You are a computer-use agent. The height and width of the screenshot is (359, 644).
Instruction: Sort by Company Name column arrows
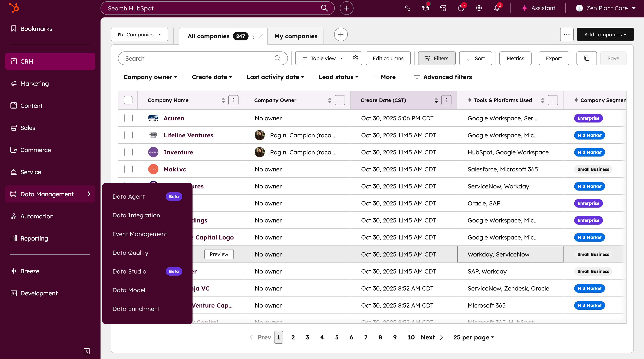pyautogui.click(x=223, y=100)
